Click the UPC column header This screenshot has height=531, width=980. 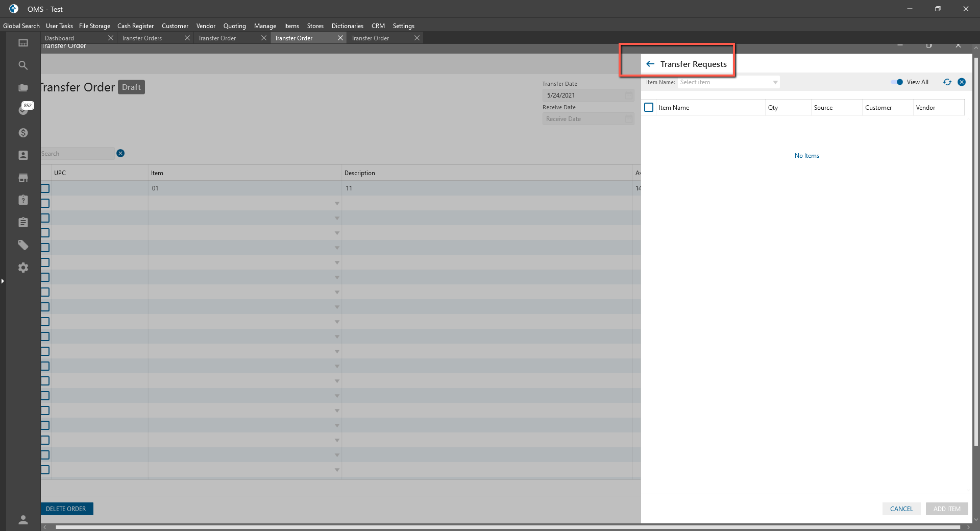pos(100,173)
